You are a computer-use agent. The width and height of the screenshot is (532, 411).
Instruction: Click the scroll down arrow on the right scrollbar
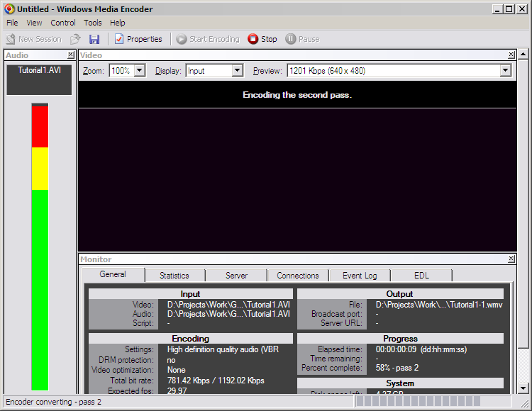point(523,388)
